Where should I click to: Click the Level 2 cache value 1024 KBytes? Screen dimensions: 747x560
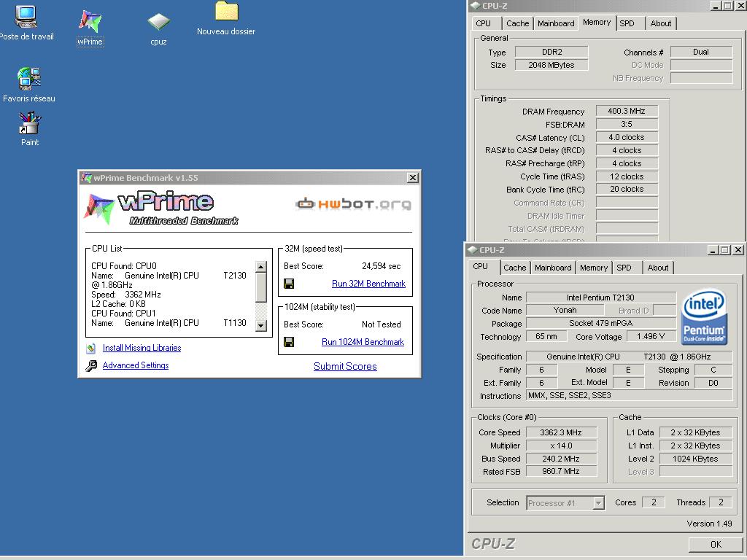click(695, 459)
